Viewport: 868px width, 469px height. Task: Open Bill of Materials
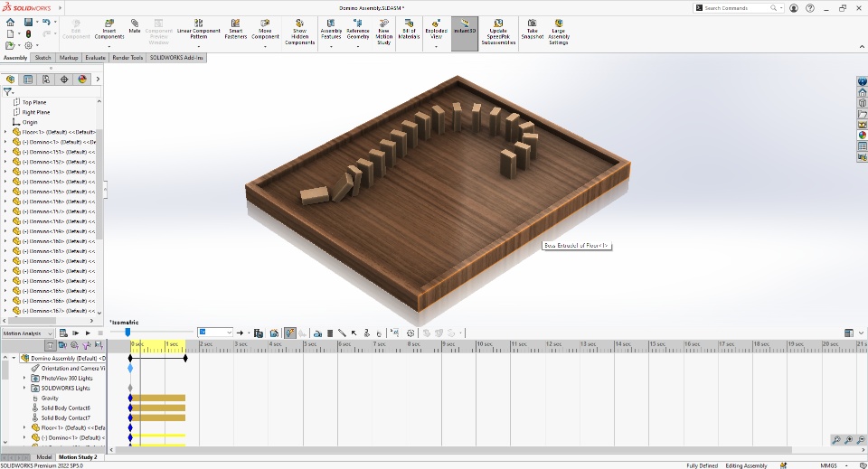click(x=409, y=30)
